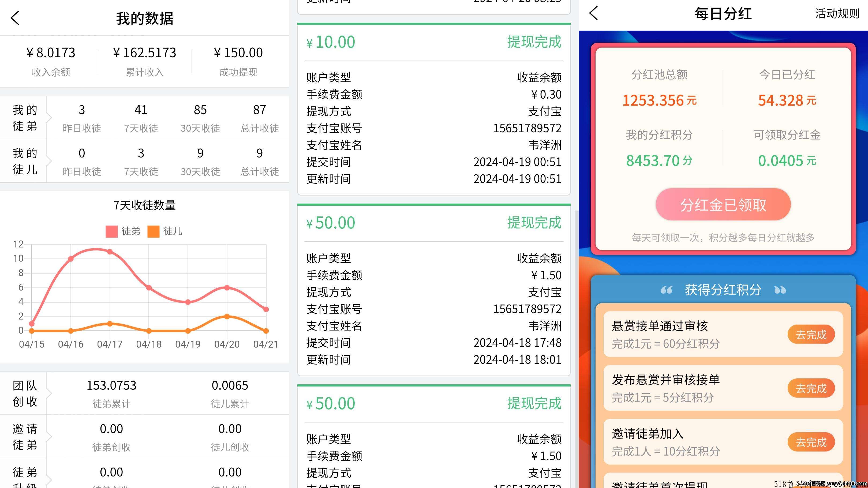Click 更新时间 2024-04-18 18:01
Viewport: 868px width, 488px height.
(x=517, y=360)
